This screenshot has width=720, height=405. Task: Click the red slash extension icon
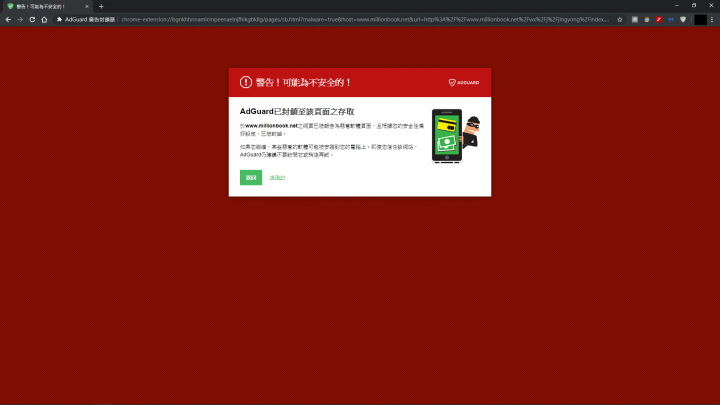(x=658, y=20)
